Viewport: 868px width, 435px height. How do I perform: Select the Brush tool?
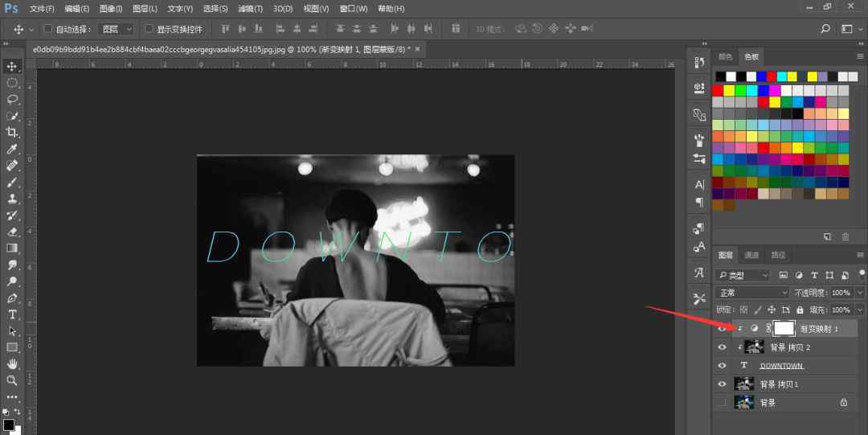11,183
